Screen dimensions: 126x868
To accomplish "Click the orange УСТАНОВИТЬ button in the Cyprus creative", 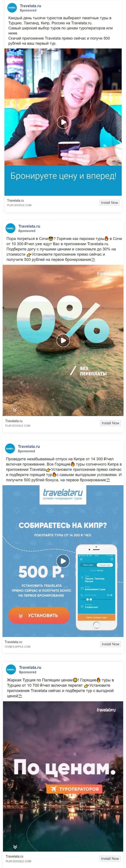I will point(39,616).
